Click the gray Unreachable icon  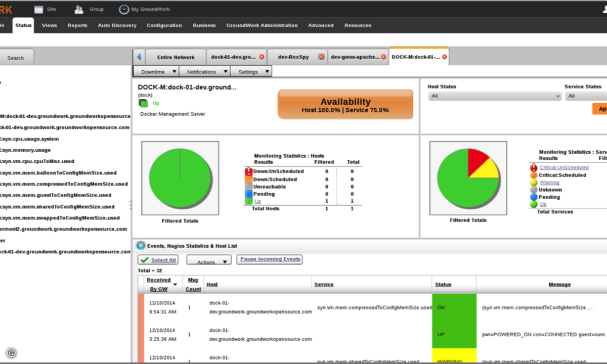coord(248,187)
